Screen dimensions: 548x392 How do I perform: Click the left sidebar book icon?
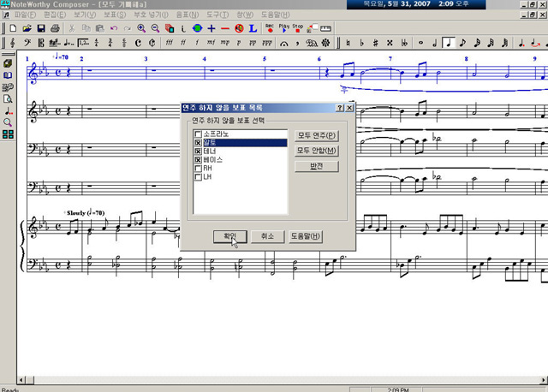pos(8,75)
